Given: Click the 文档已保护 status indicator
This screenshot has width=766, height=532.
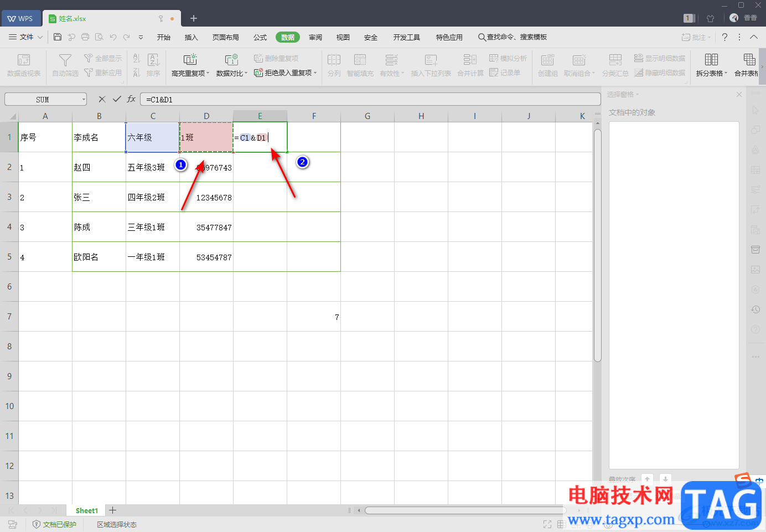Looking at the screenshot, I should tap(54, 524).
